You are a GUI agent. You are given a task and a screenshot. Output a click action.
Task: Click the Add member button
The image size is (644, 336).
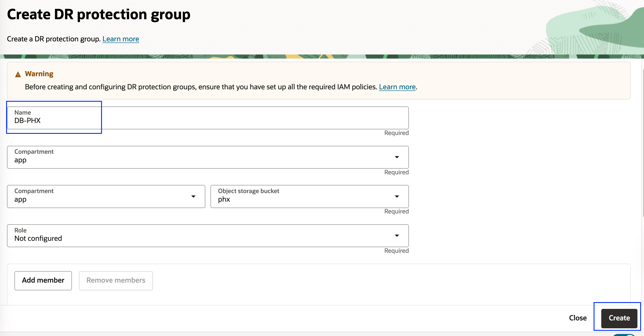point(43,281)
